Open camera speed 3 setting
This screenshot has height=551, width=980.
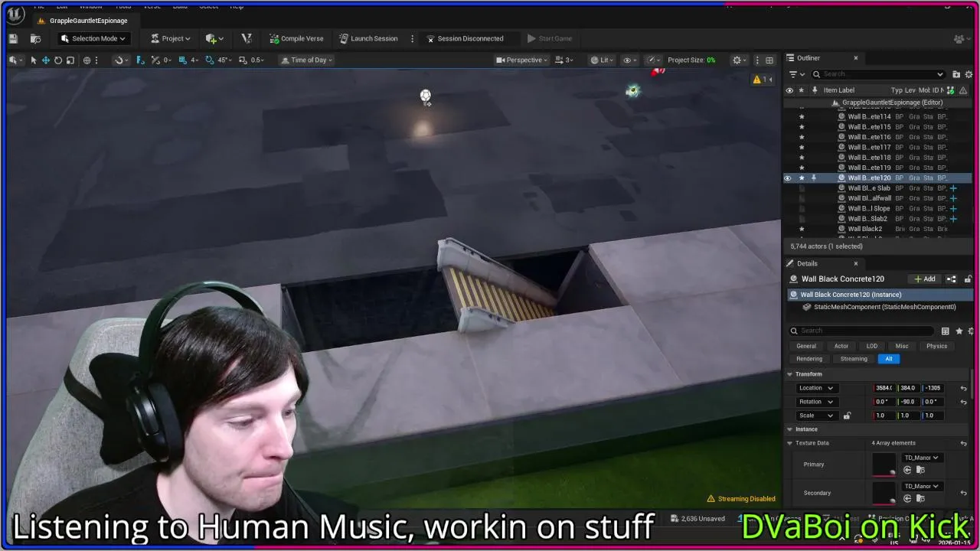tap(564, 60)
